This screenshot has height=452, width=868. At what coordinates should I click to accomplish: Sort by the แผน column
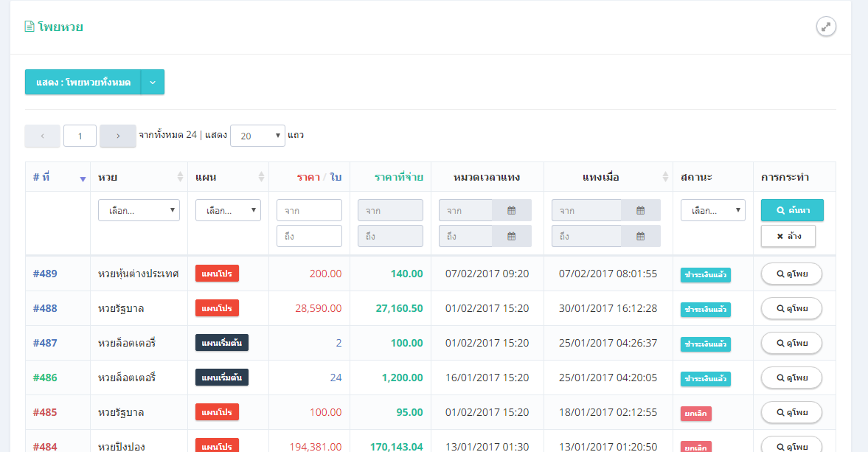tap(261, 177)
